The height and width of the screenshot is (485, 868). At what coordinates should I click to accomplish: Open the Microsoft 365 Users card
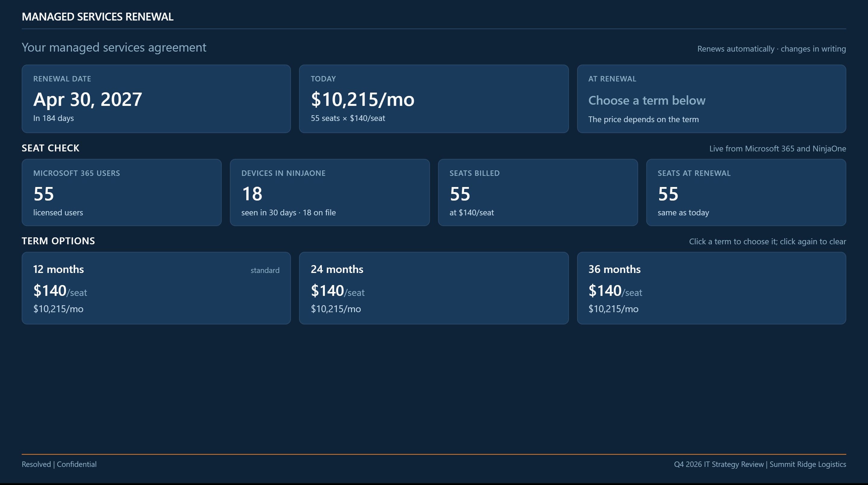tap(122, 192)
